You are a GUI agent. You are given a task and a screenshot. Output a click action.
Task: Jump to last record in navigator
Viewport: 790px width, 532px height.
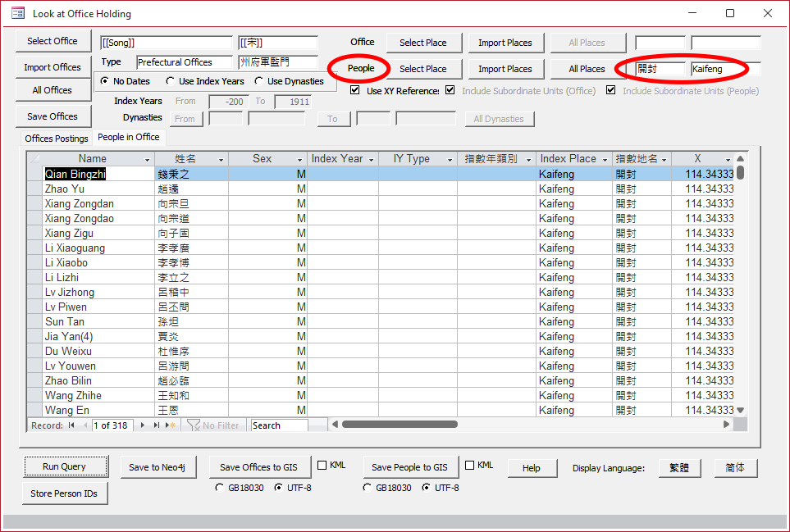coord(158,425)
